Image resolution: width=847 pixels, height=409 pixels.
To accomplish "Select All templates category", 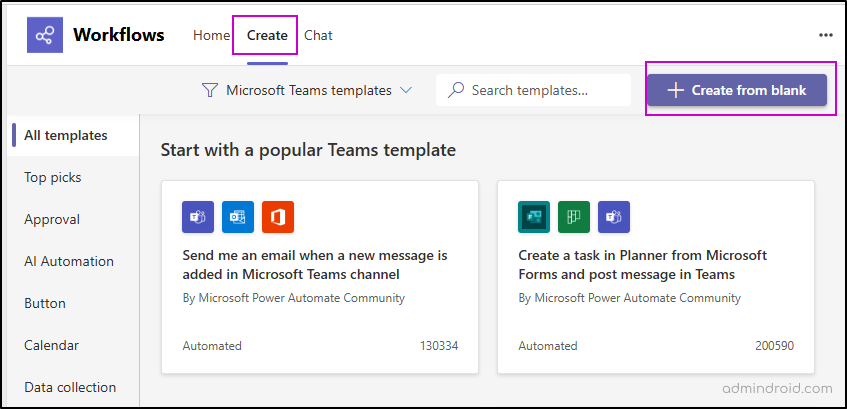I will pyautogui.click(x=73, y=135).
